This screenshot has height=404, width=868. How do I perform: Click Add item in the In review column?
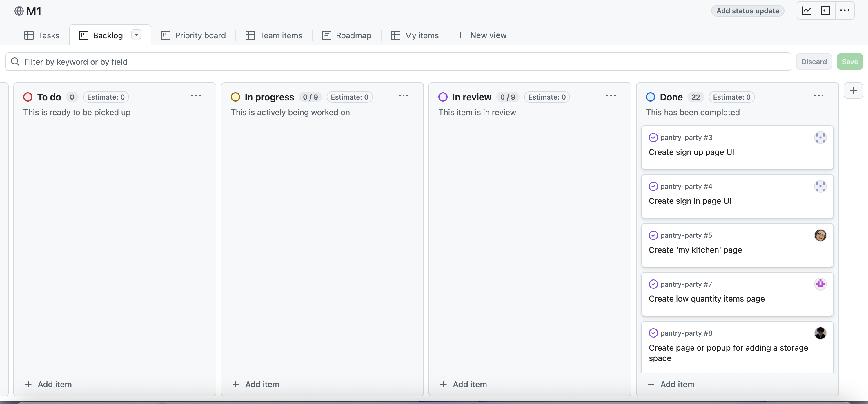point(463,384)
